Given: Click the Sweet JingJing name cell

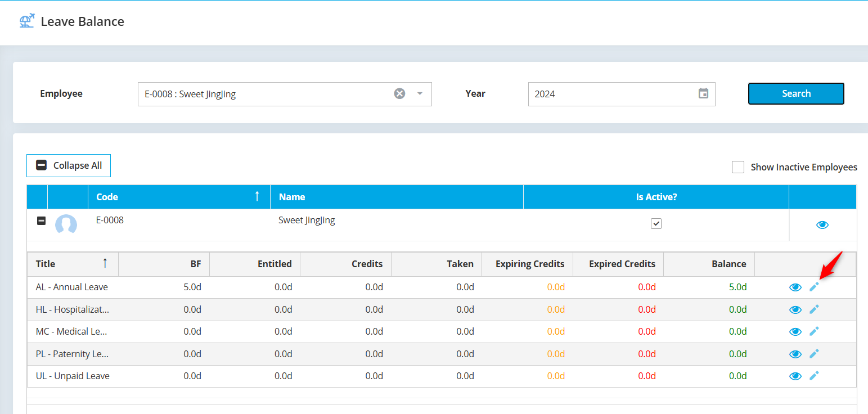Looking at the screenshot, I should [x=307, y=220].
